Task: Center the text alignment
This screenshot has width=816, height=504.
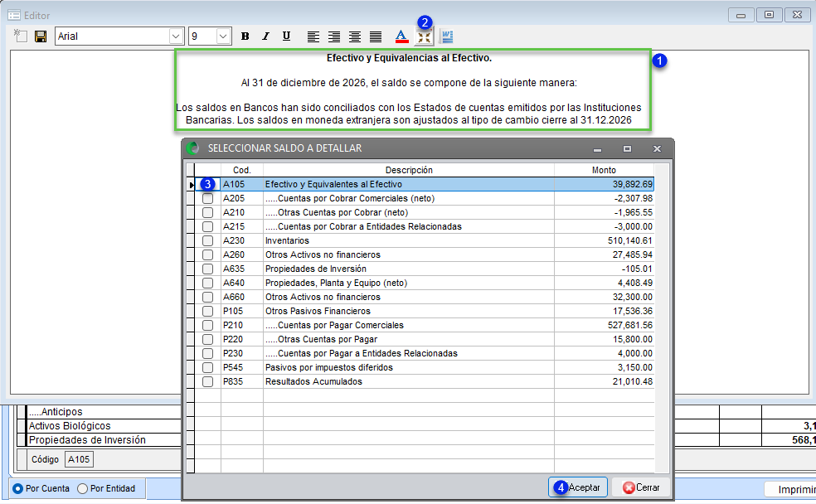Action: [x=354, y=36]
